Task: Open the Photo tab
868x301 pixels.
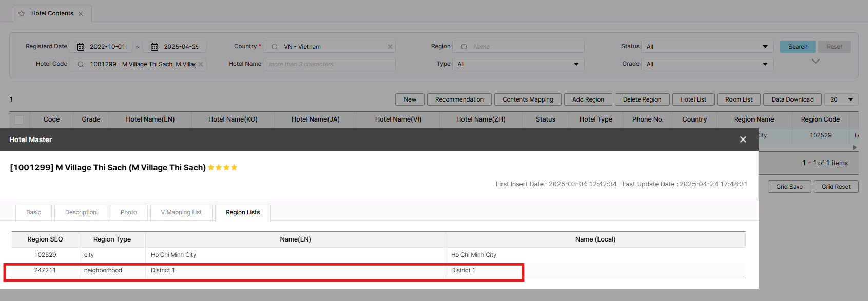Action: pyautogui.click(x=128, y=212)
